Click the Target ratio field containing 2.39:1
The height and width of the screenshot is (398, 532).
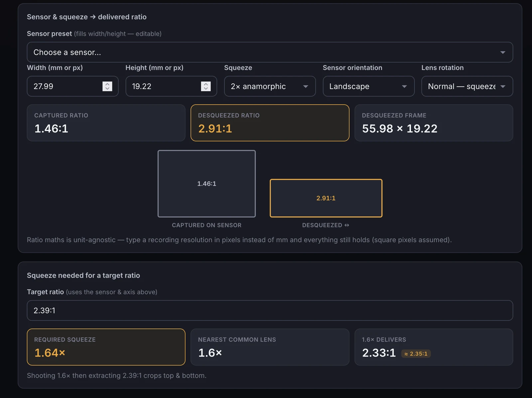pos(270,310)
